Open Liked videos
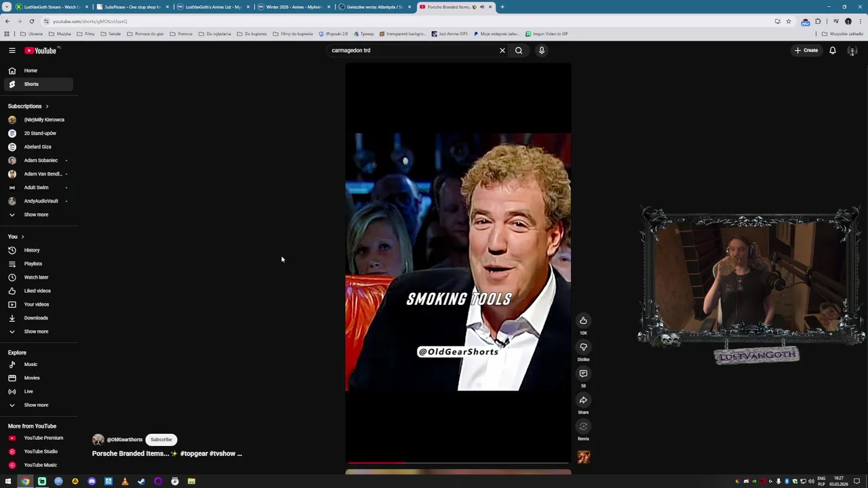The width and height of the screenshot is (868, 488). [38, 291]
